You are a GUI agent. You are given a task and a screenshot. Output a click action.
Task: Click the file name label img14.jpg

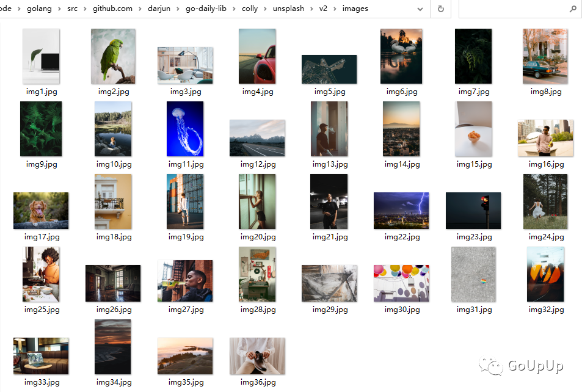pos(402,164)
